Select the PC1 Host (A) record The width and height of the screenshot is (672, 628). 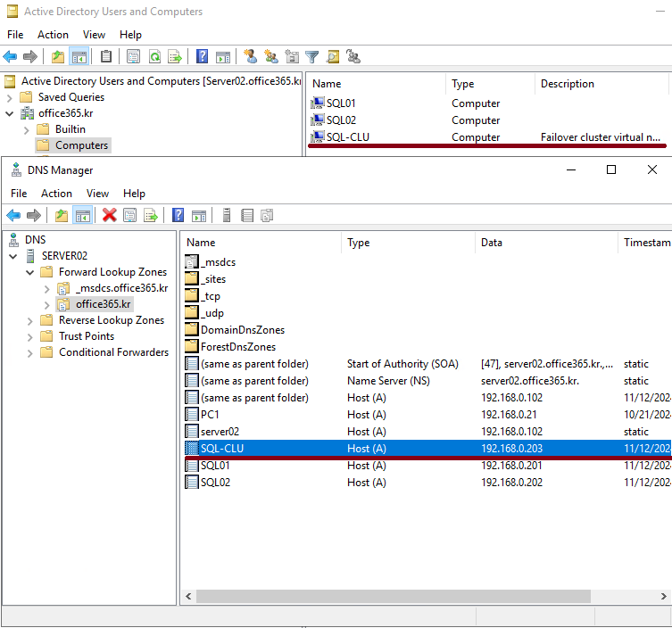tap(427, 415)
